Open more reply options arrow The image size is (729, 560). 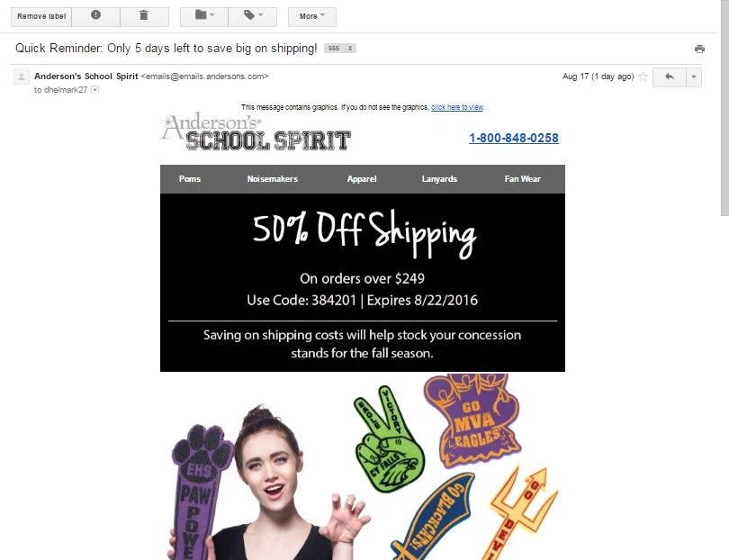(x=694, y=77)
